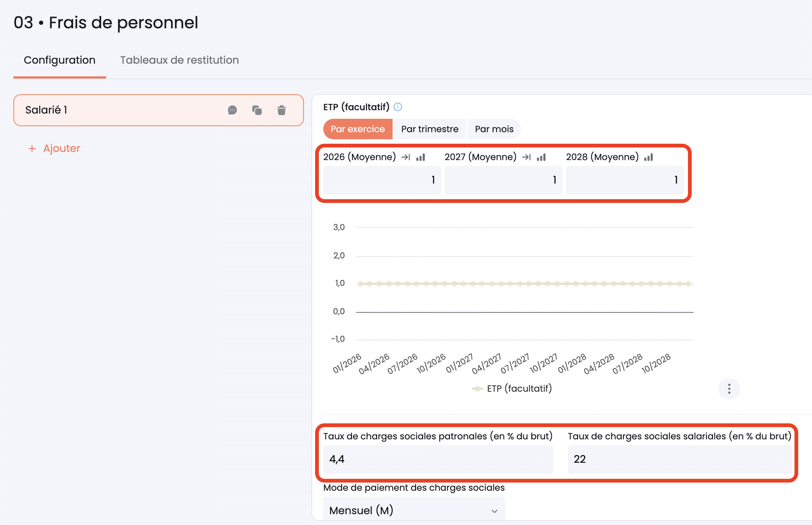Duplicate Salarié 1 with copy icon

tap(257, 110)
